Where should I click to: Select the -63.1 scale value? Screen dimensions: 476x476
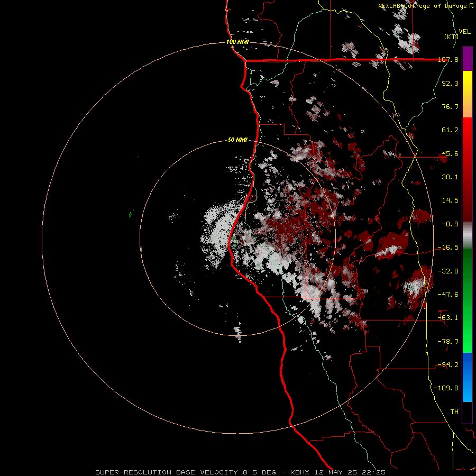[448, 318]
